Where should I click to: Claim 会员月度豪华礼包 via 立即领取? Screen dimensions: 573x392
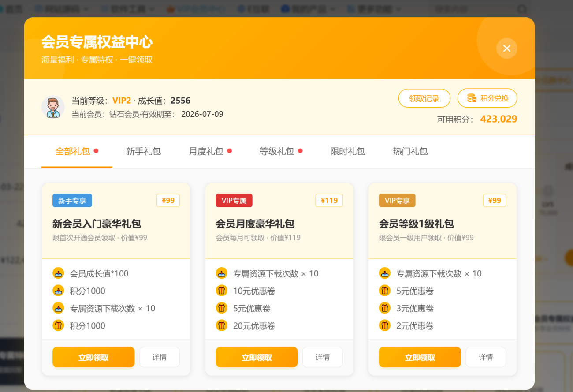(257, 357)
